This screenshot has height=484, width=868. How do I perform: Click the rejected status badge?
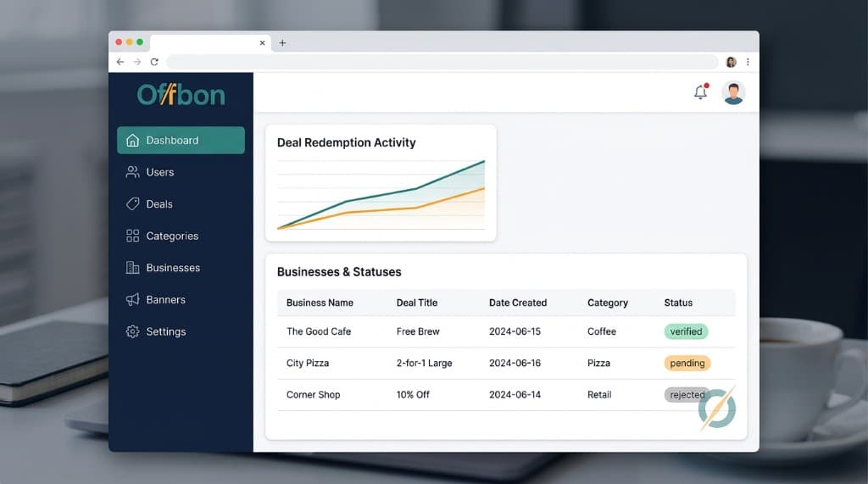[687, 394]
